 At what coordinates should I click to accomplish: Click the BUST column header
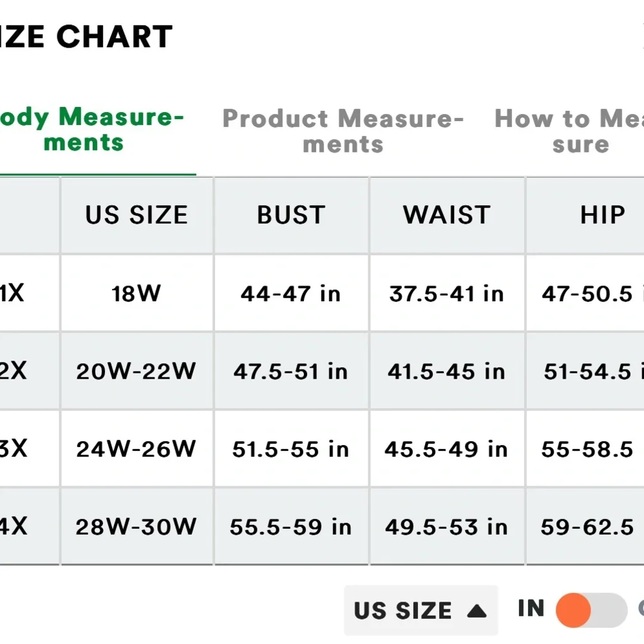pos(291,215)
